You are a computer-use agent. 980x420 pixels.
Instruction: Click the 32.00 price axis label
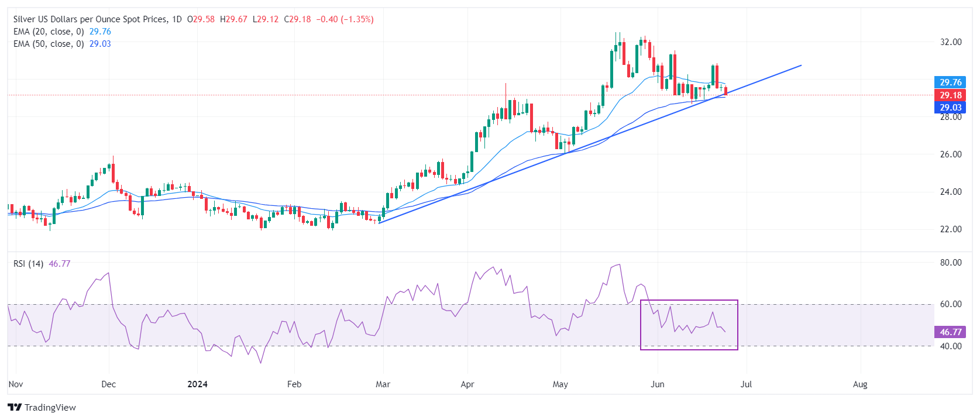coord(950,42)
